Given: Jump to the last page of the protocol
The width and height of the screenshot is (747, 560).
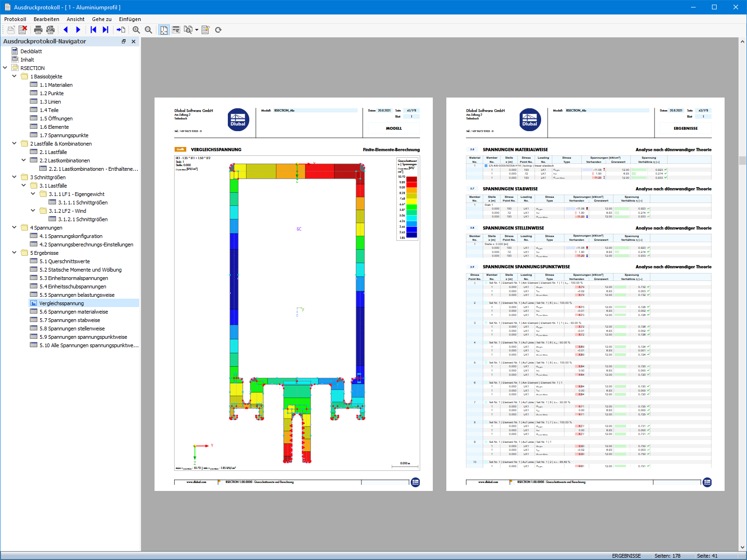Looking at the screenshot, I should (x=106, y=30).
